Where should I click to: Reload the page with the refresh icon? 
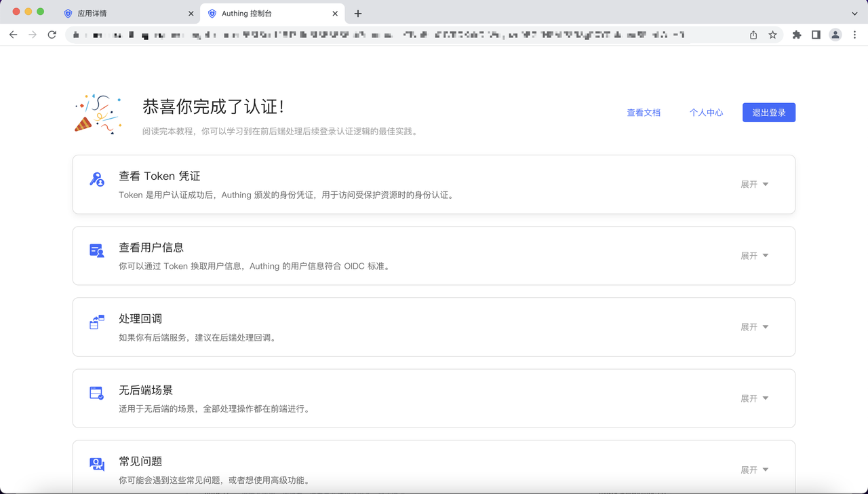pyautogui.click(x=52, y=35)
